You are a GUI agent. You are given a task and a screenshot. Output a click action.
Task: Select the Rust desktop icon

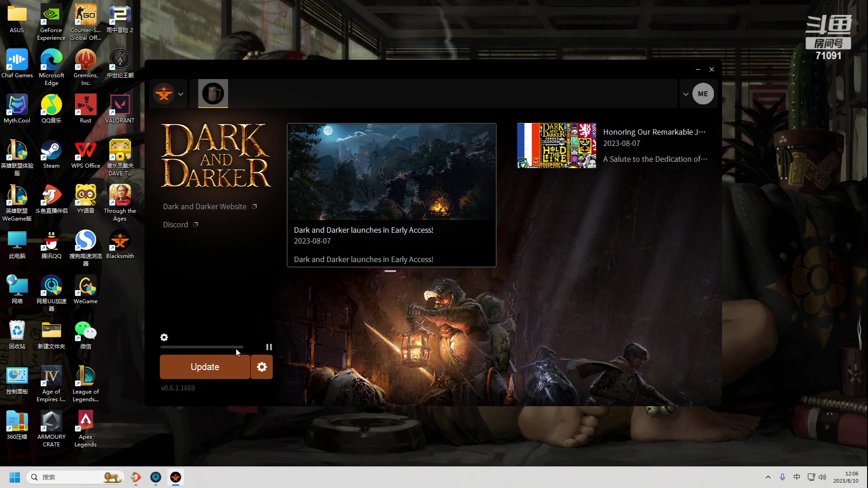[85, 109]
